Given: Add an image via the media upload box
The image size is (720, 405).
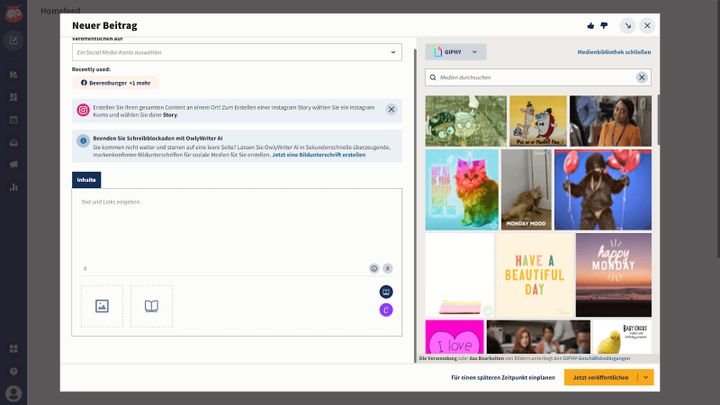Looking at the screenshot, I should tap(102, 306).
